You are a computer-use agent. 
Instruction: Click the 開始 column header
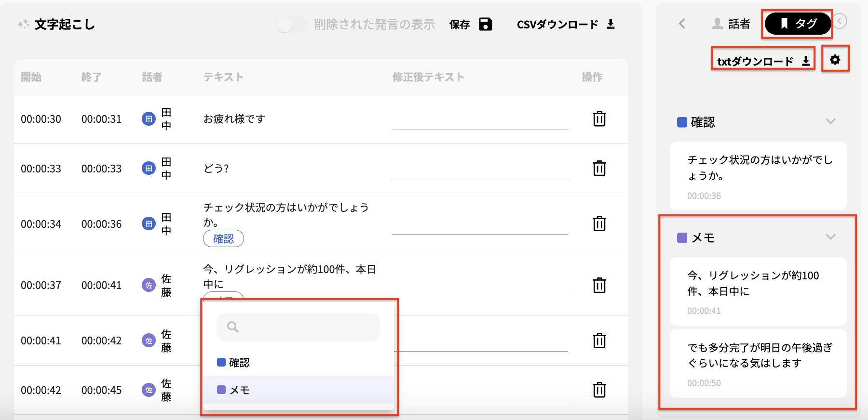31,77
